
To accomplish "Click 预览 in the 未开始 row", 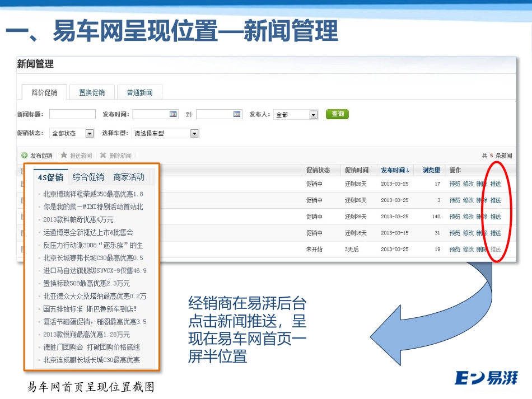I will [455, 249].
